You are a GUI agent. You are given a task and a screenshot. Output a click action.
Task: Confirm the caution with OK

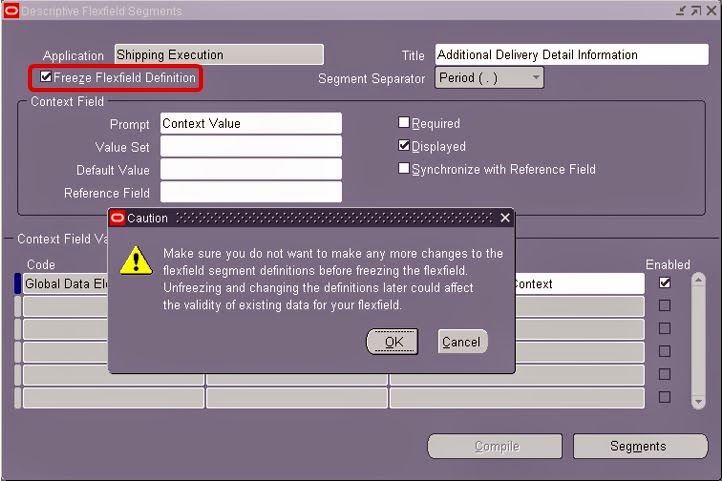point(392,342)
